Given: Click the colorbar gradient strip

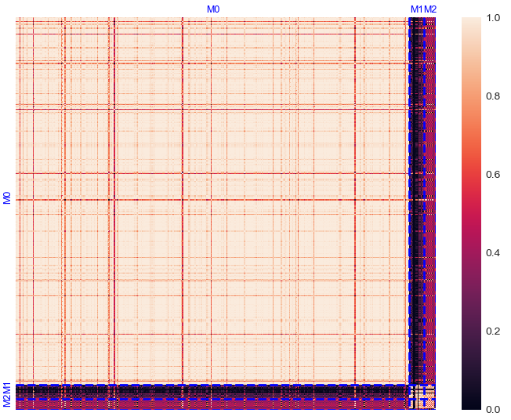Looking at the screenshot, I should point(471,213).
